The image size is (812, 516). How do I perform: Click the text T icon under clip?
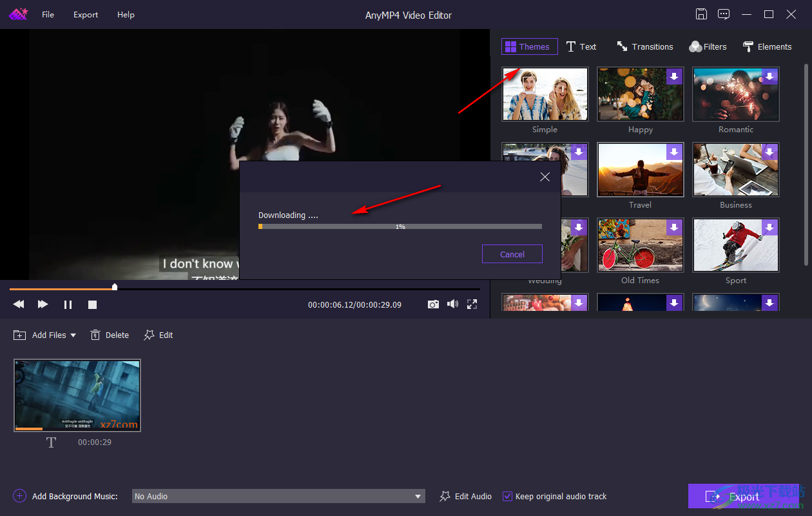click(51, 442)
